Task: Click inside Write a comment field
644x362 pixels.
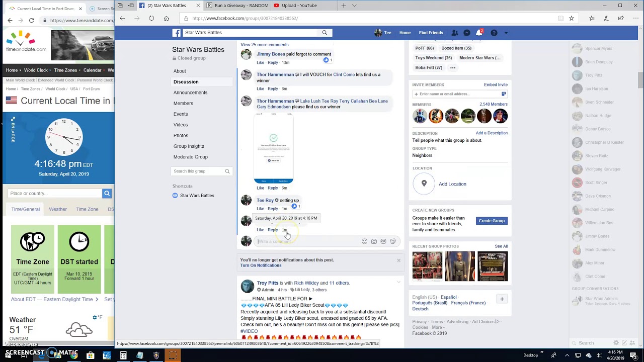Action: click(306, 241)
